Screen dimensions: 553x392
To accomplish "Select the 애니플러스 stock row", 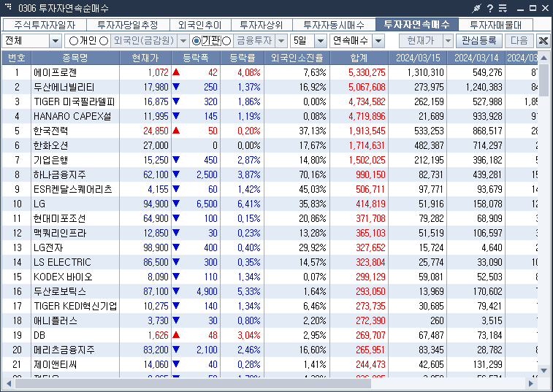I will coord(270,320).
